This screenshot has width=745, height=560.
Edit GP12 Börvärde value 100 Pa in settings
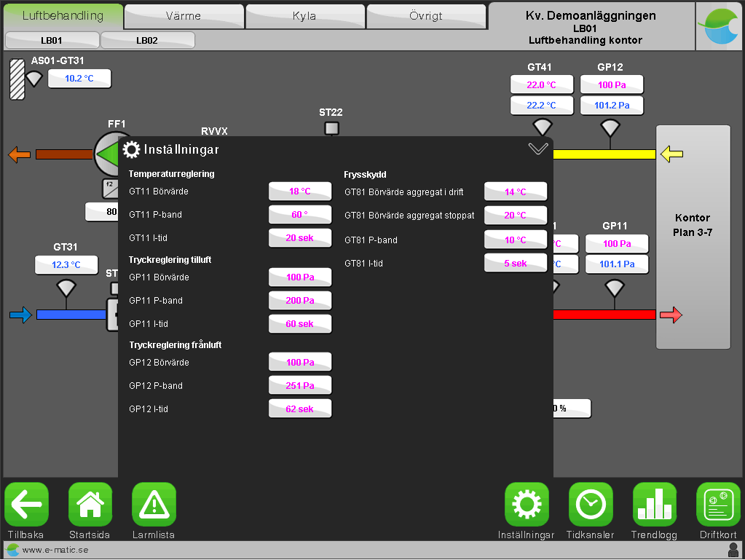(x=300, y=363)
